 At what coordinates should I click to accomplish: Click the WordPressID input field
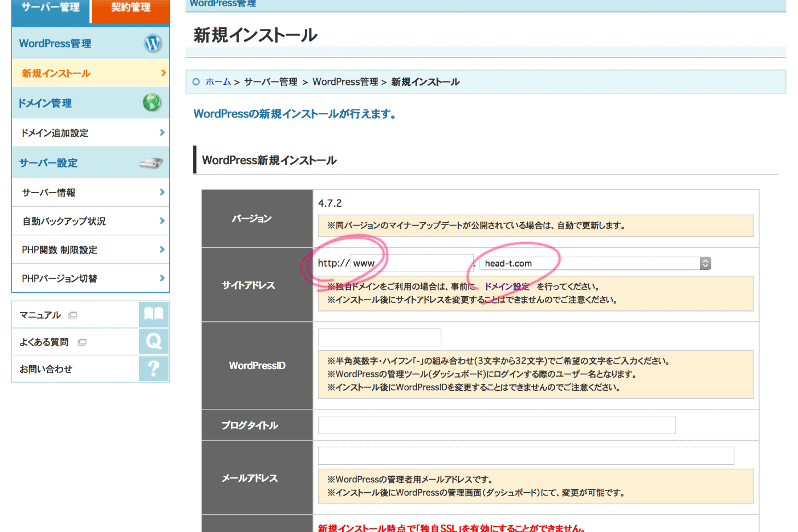(x=380, y=337)
